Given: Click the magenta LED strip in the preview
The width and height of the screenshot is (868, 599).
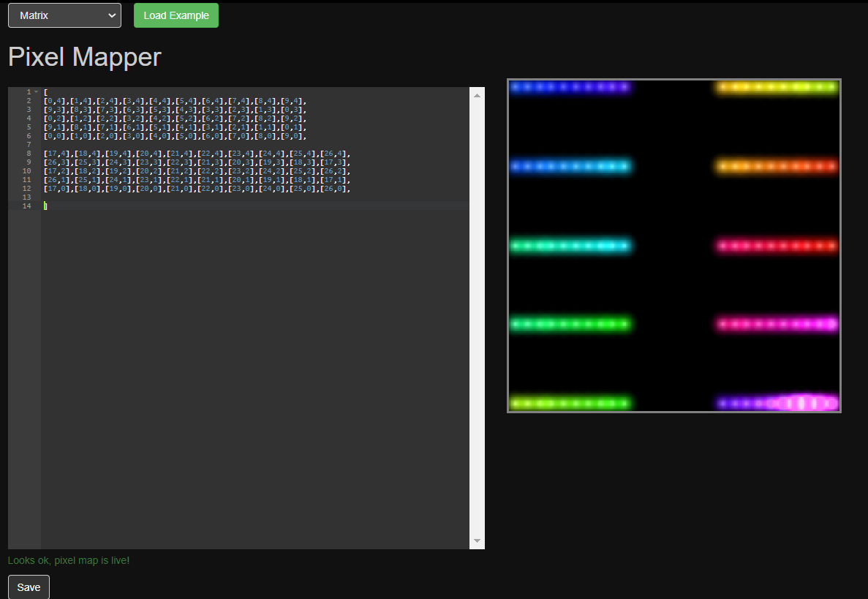Looking at the screenshot, I should [777, 324].
